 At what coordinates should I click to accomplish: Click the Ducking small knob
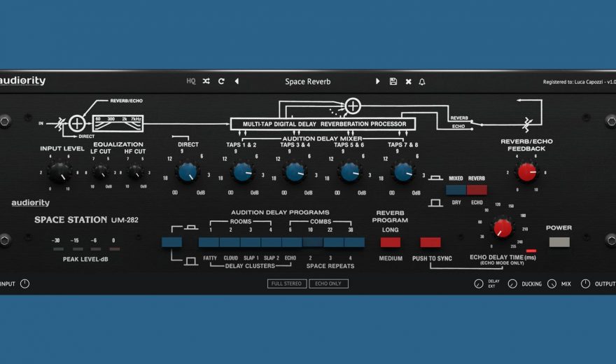512,283
